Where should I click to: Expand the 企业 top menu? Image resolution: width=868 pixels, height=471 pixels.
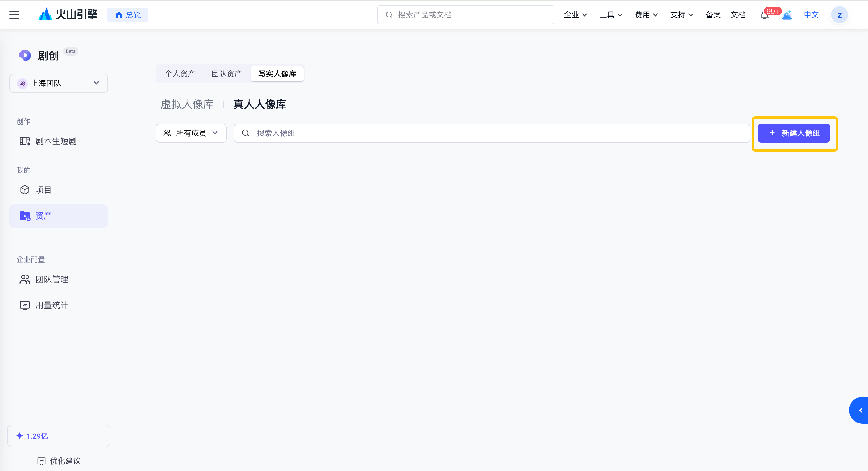point(575,15)
